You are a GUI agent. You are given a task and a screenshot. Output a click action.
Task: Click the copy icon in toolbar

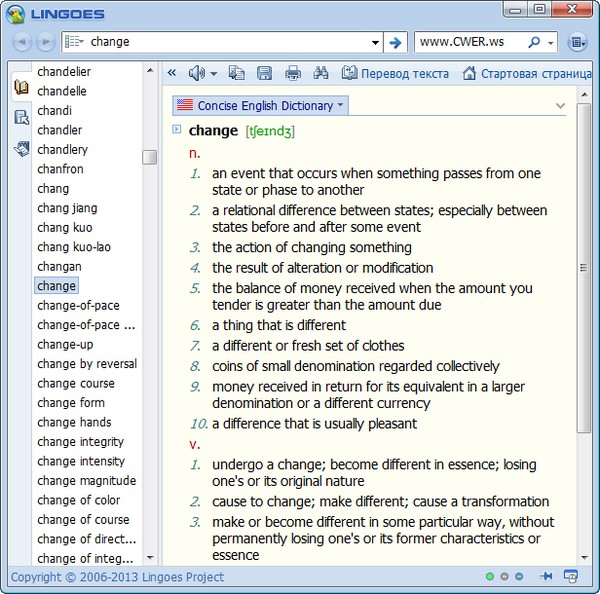click(x=236, y=73)
